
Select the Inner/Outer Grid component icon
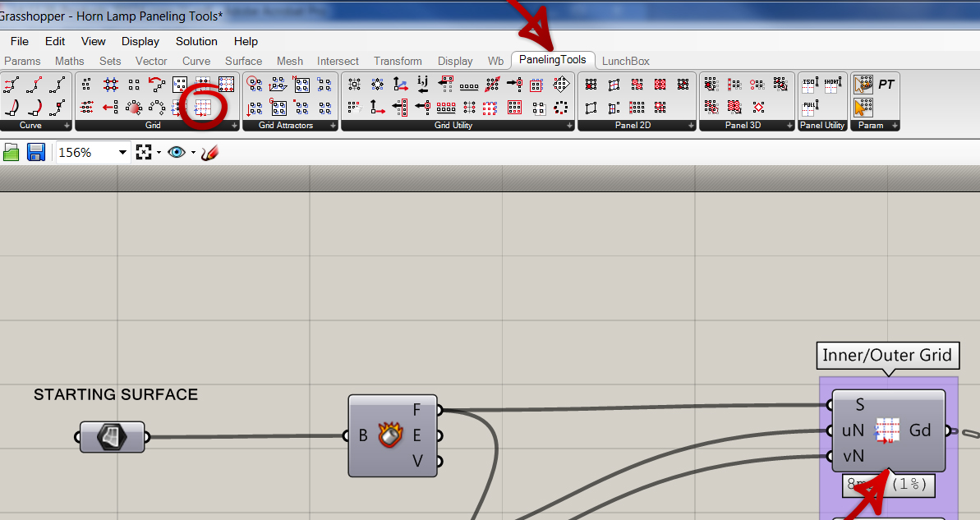[x=887, y=430]
